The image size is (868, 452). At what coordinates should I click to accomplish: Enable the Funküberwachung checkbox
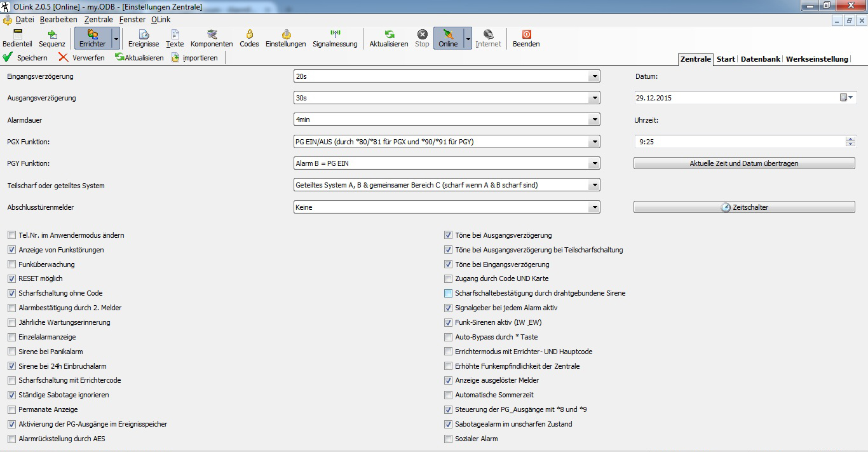(12, 264)
